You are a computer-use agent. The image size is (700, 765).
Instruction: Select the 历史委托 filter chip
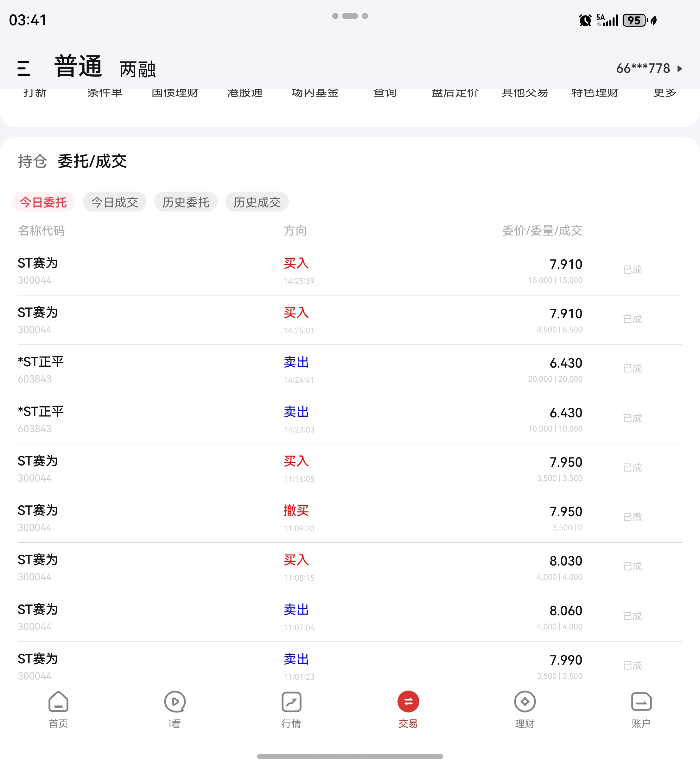point(186,202)
